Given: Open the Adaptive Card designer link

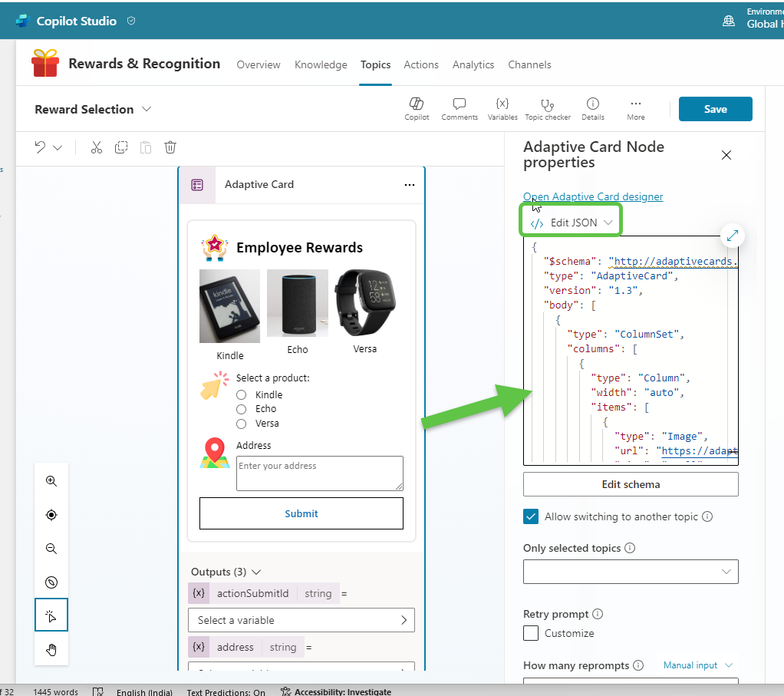Looking at the screenshot, I should (592, 196).
